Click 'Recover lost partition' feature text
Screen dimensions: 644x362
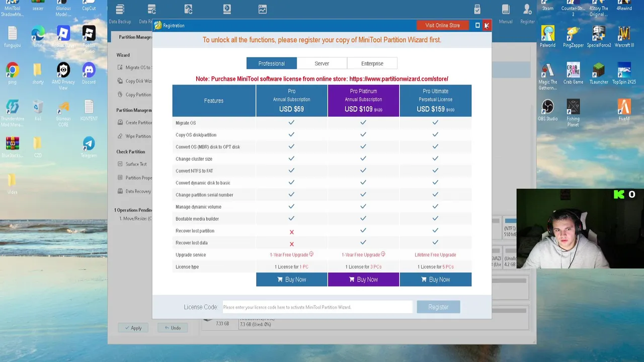pyautogui.click(x=195, y=231)
